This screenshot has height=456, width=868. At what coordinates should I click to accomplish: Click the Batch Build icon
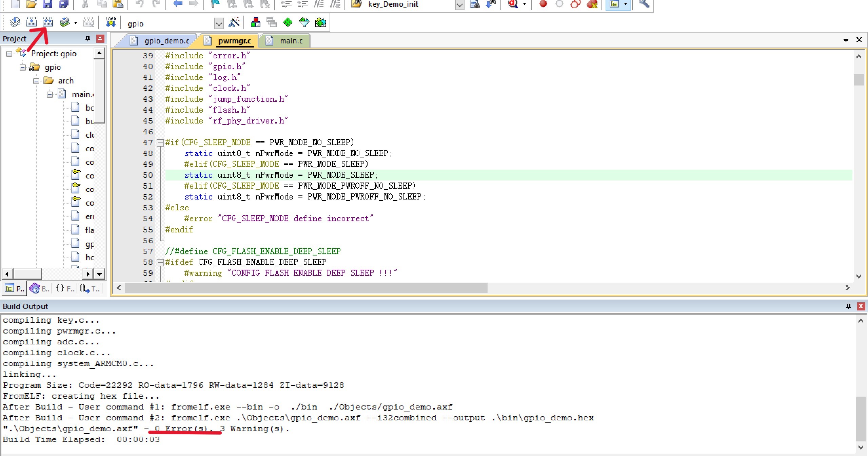(64, 22)
